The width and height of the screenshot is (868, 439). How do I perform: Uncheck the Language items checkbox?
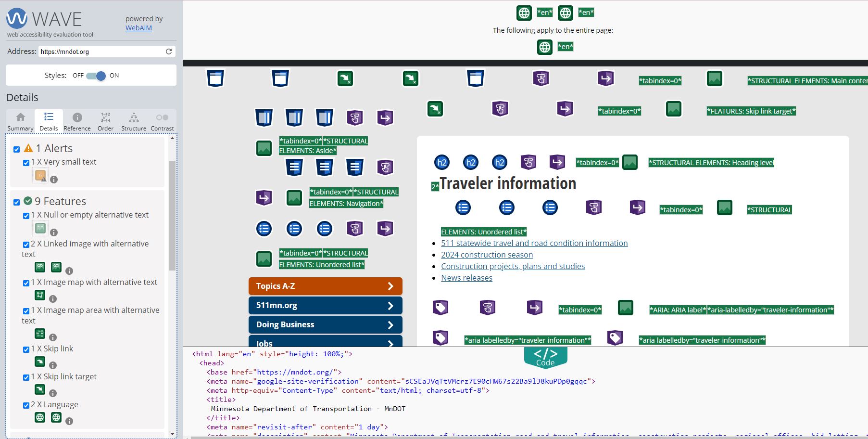click(26, 405)
